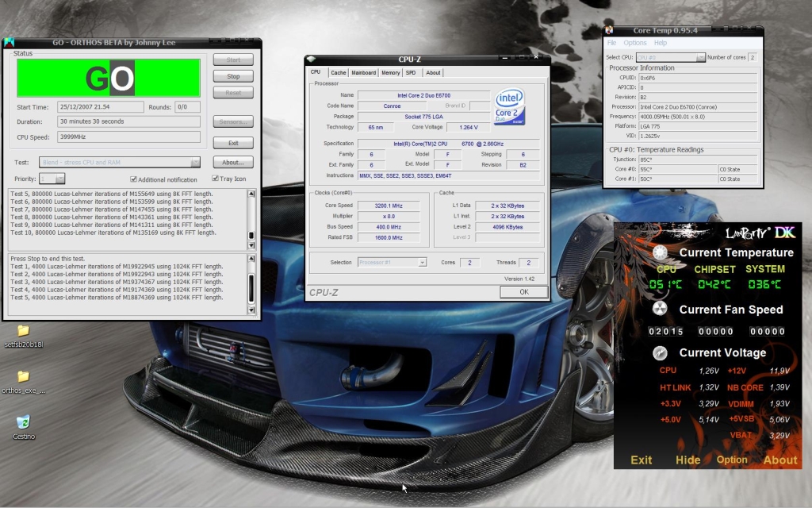Click About in the LanParty monitor
The image size is (812, 508).
[780, 460]
